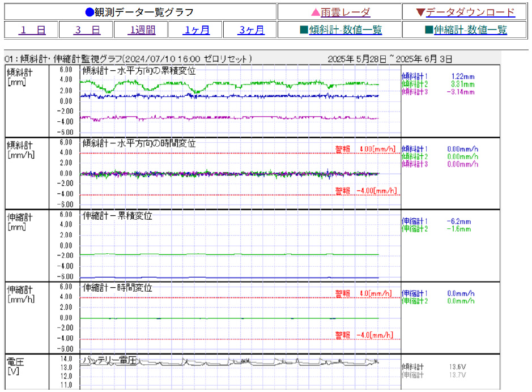Click the down triangle icon before データダウンロード
This screenshot has width=532, height=392.
[420, 12]
